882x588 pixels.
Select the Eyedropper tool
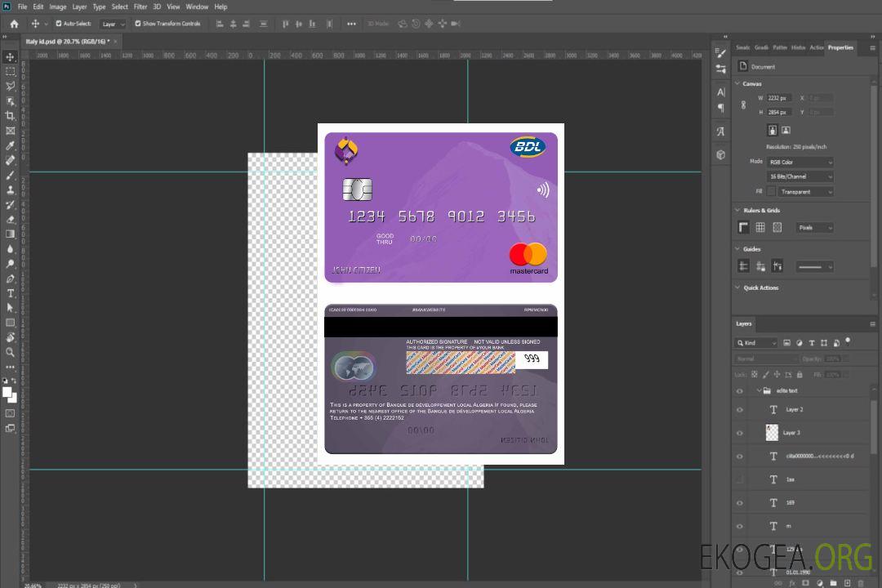coord(10,145)
